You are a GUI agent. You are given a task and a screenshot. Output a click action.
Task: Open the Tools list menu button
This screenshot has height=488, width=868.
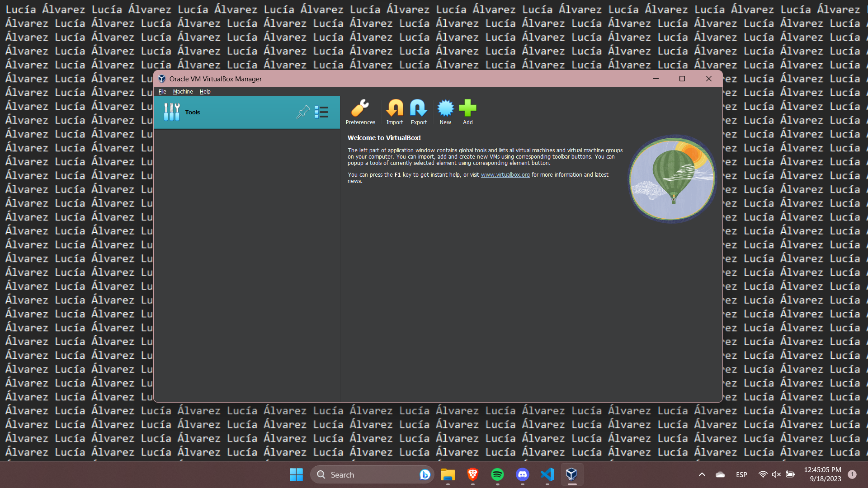click(321, 112)
